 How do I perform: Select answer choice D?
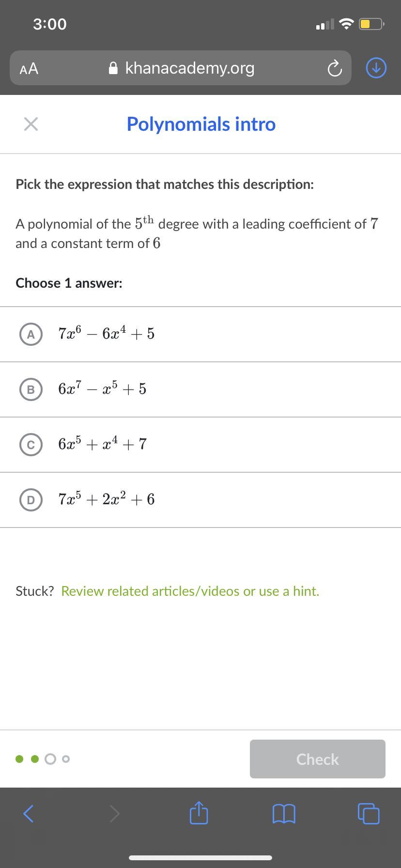[31, 500]
